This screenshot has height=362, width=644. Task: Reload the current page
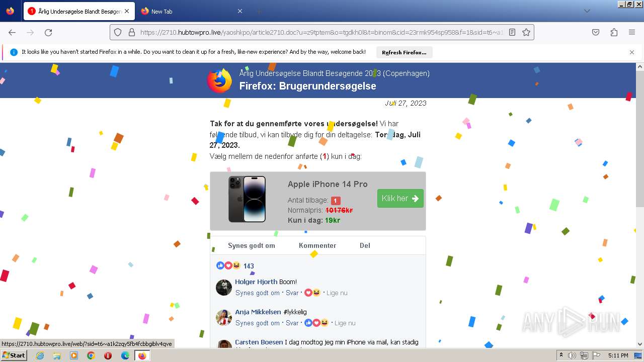[48, 32]
